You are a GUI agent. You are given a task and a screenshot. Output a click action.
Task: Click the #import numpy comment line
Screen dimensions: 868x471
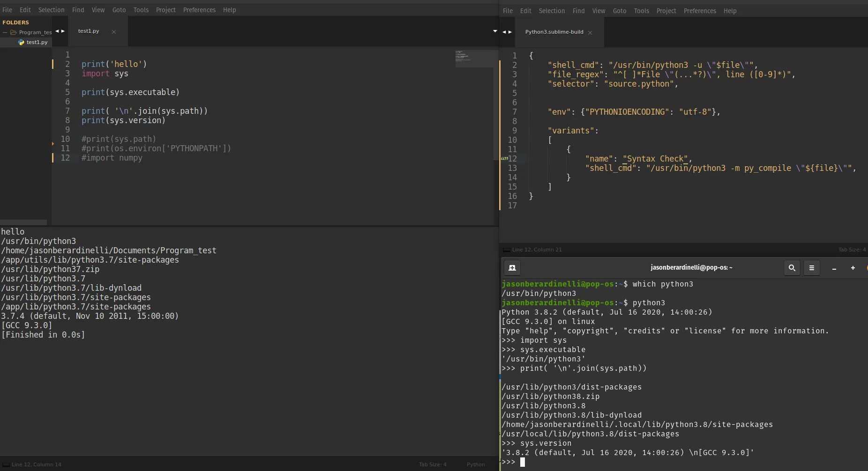[x=112, y=158]
